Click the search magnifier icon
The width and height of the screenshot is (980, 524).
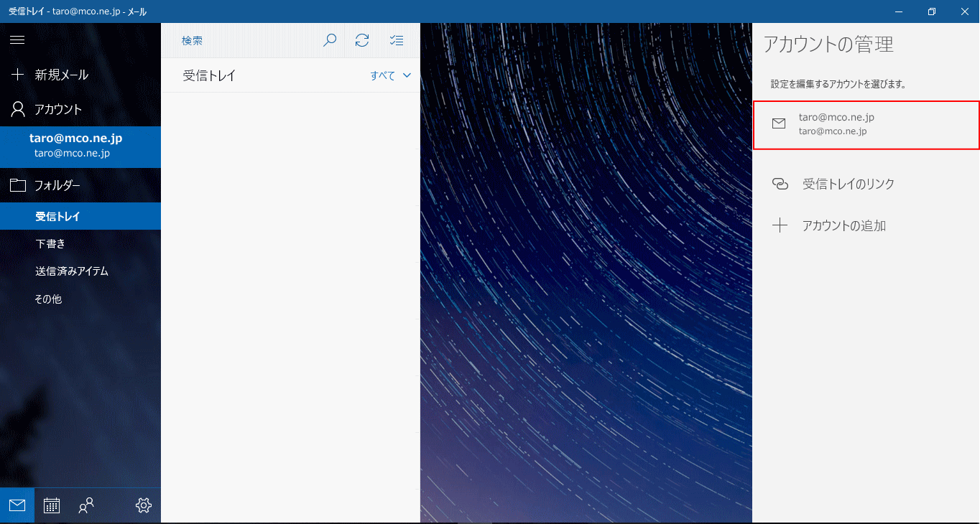pyautogui.click(x=330, y=41)
